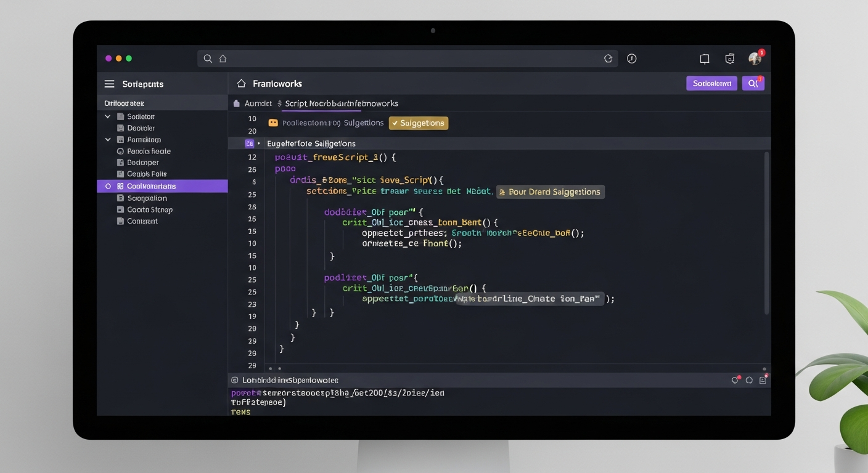The image size is (868, 473).
Task: Select the Dociamper item
Action: 142,163
